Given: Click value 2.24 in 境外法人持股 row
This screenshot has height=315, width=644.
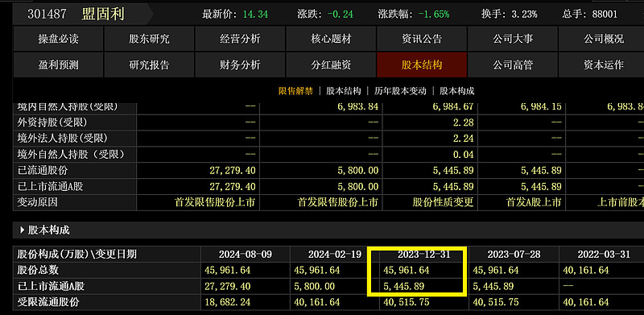Looking at the screenshot, I should [x=464, y=139].
